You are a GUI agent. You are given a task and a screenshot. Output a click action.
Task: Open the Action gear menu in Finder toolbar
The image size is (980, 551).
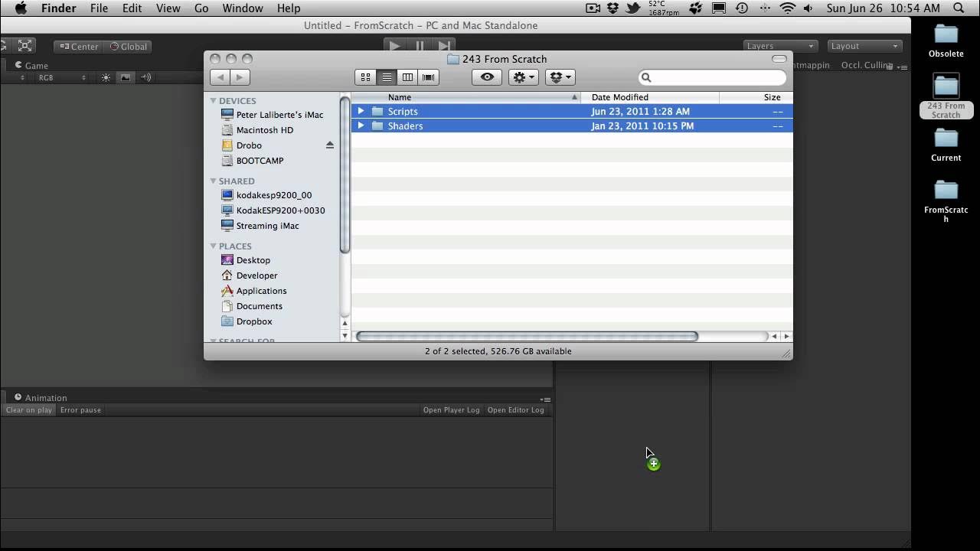pos(522,77)
